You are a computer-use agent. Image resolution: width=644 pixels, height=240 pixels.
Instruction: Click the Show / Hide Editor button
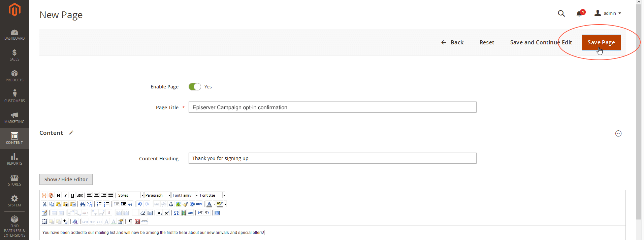coord(66,179)
